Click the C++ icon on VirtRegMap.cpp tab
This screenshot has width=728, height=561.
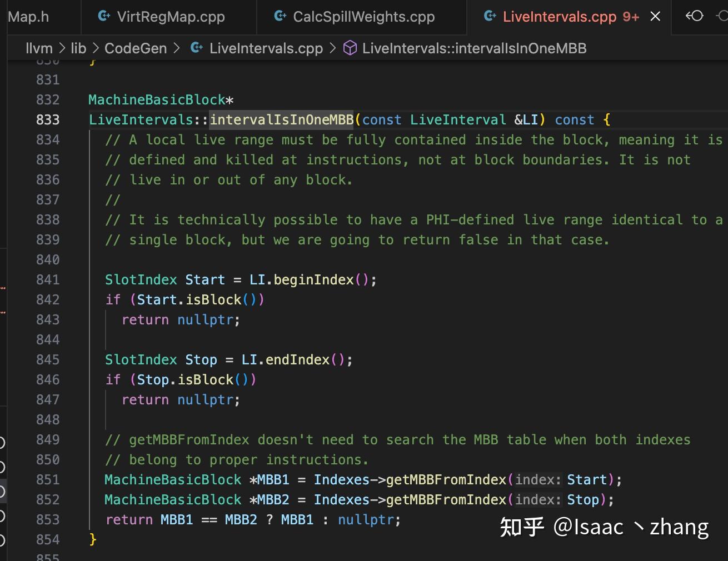pos(104,16)
